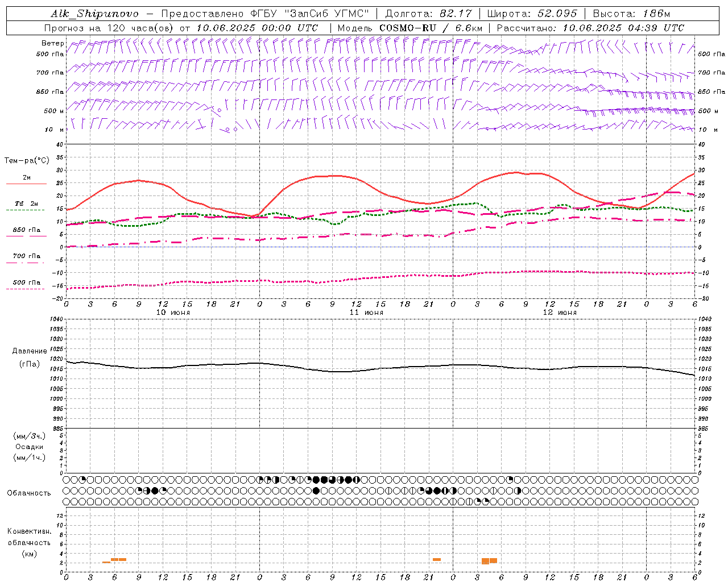Click the '500 гПа' dotted temperature legend entry
This screenshot has height=582, width=728.
pyautogui.click(x=27, y=282)
